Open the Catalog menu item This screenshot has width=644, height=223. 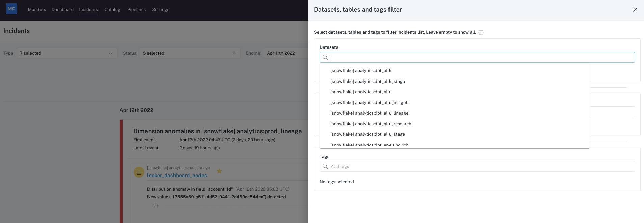point(112,10)
